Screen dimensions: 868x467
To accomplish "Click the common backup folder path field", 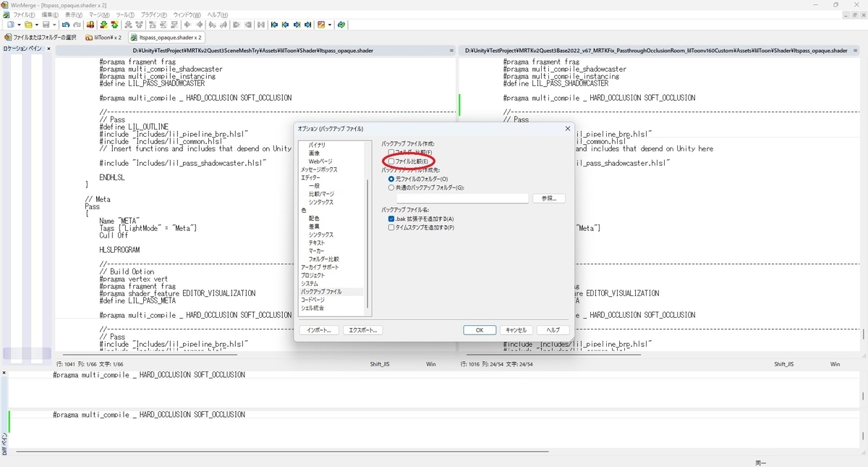I will (462, 198).
